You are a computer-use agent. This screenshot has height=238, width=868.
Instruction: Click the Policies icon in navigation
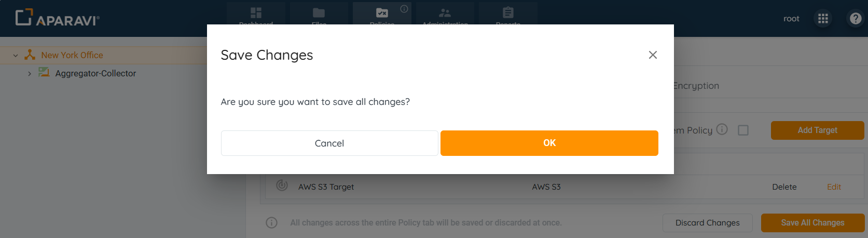point(382,13)
